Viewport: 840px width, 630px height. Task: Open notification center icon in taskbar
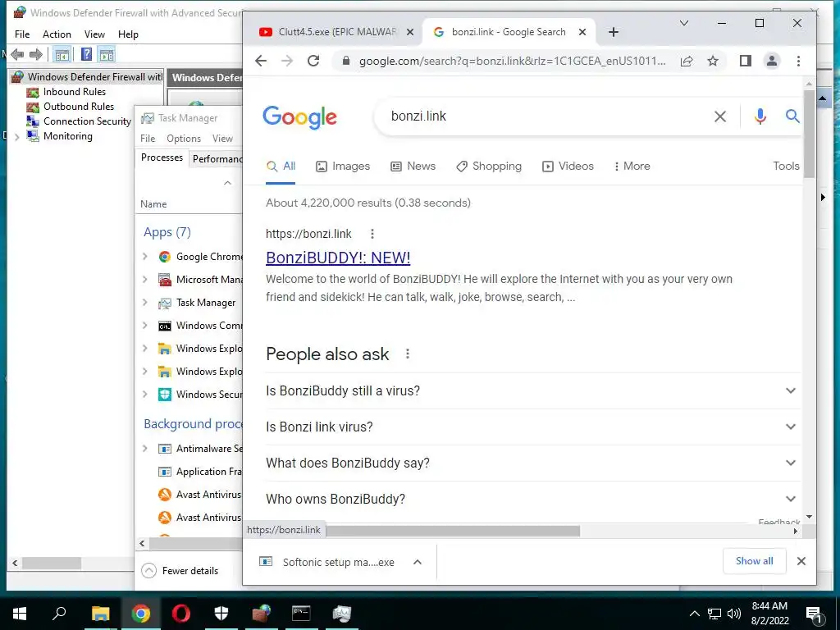click(814, 614)
